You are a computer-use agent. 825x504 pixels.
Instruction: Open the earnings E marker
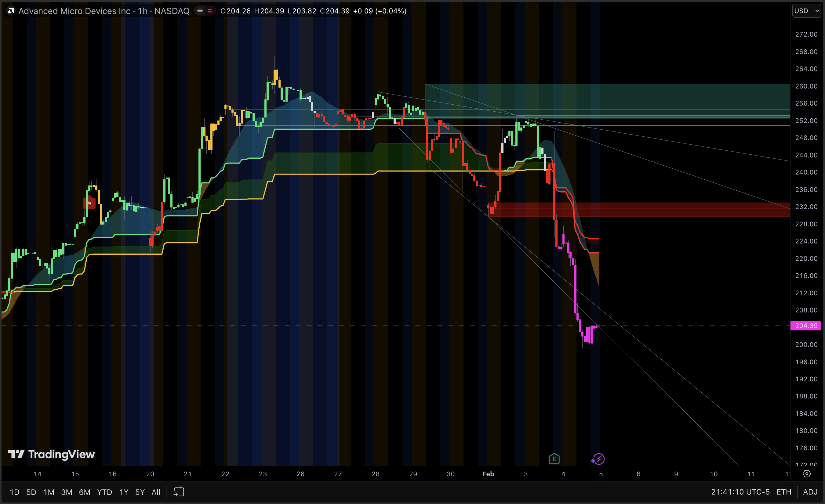pyautogui.click(x=554, y=459)
